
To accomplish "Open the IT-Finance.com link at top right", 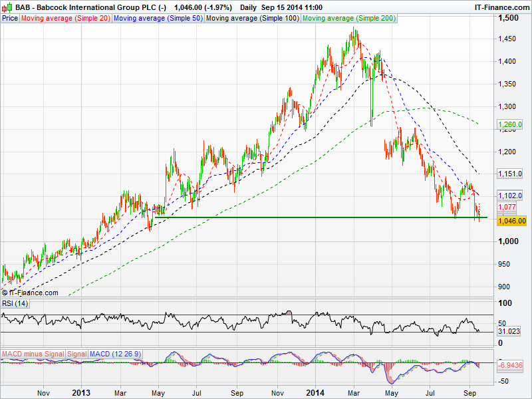I will [501, 7].
